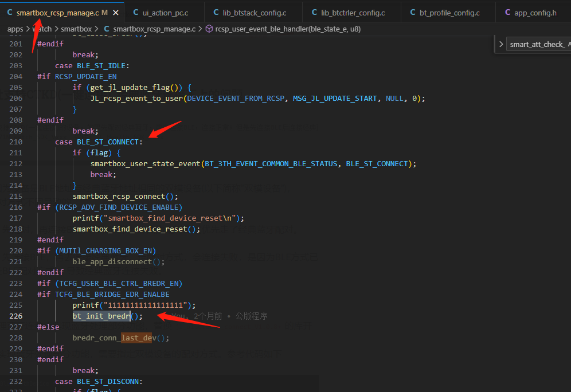571x392 pixels.
Task: Click JL_rcsp_event_to_user on line 206
Action: tap(136, 99)
